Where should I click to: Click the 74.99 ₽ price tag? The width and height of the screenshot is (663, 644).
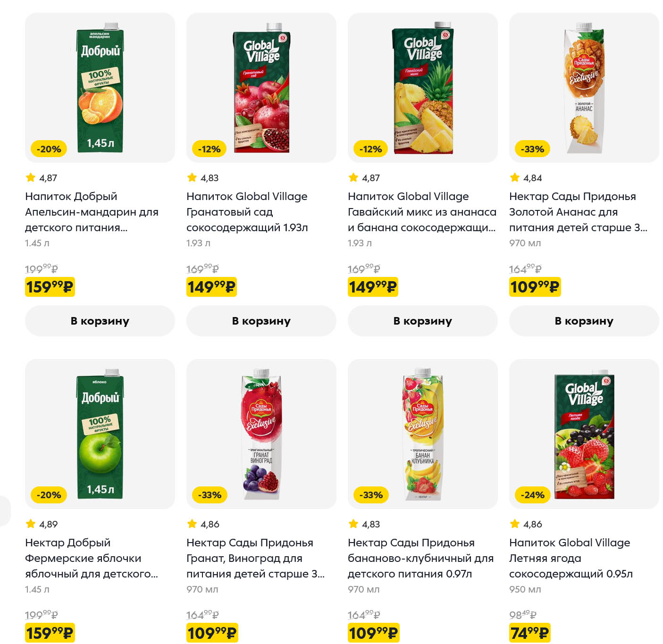[x=529, y=633]
